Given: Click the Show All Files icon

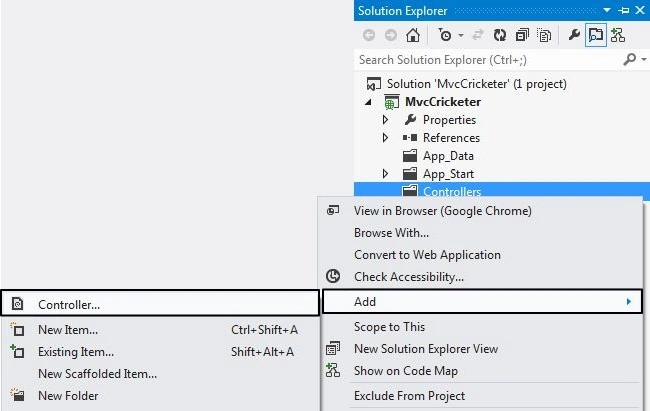Looking at the screenshot, I should tap(544, 35).
